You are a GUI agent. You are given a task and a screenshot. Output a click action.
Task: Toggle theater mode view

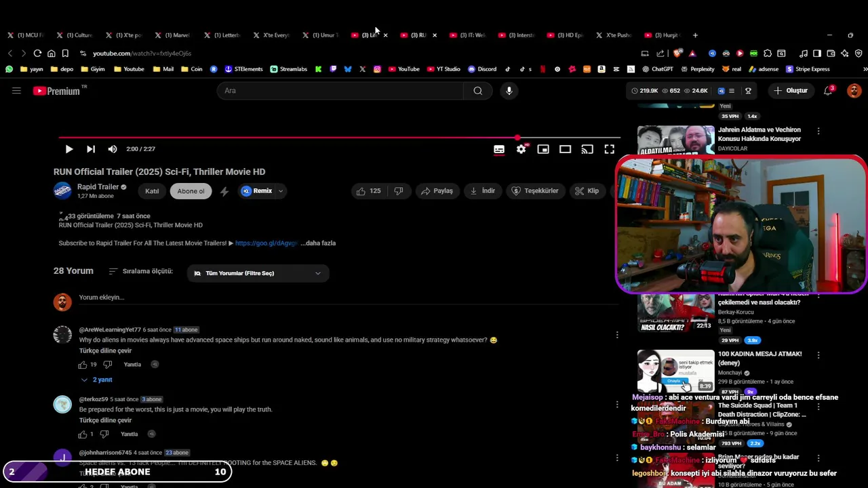pos(565,149)
